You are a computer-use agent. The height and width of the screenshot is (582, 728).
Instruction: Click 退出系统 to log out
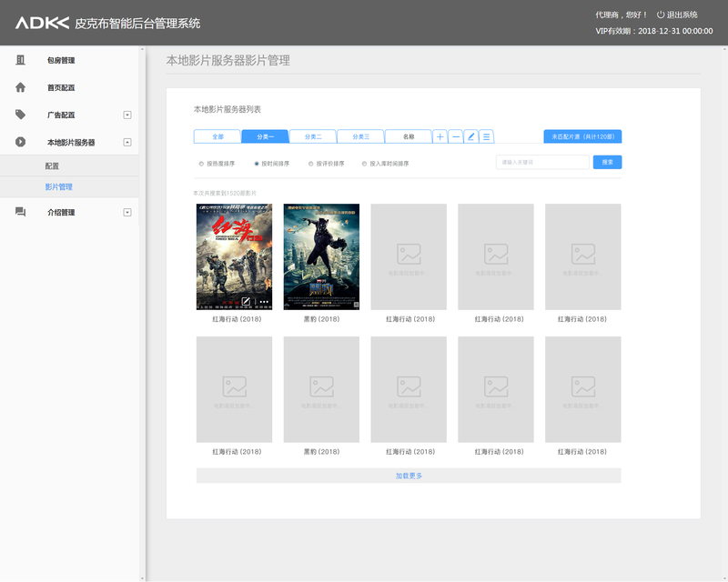click(682, 15)
